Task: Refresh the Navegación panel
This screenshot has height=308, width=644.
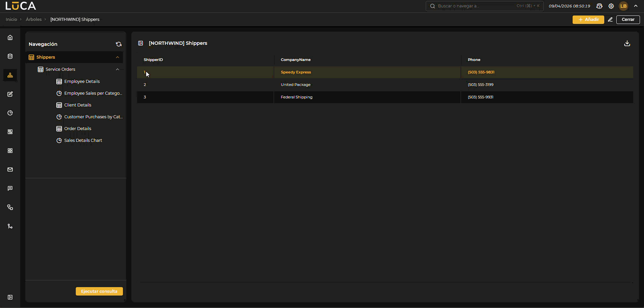Action: point(119,44)
